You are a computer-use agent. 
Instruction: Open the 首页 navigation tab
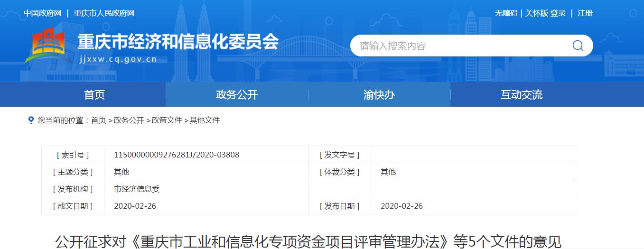pos(94,95)
